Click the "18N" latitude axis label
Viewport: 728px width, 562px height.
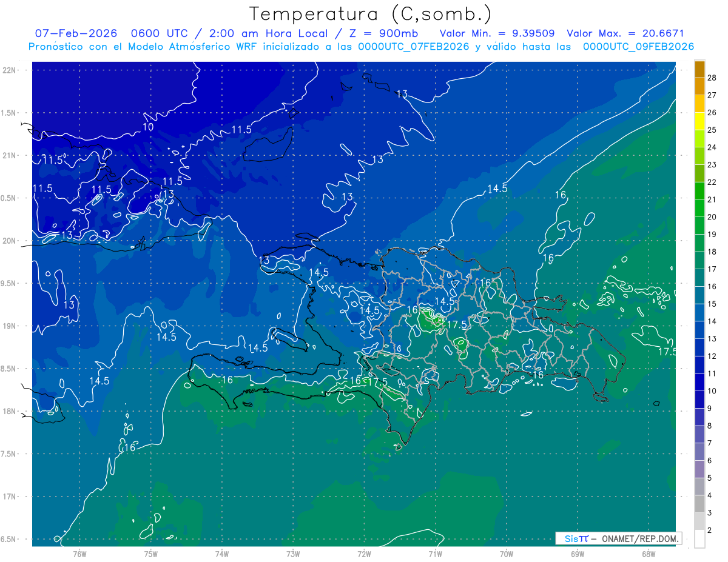point(9,411)
